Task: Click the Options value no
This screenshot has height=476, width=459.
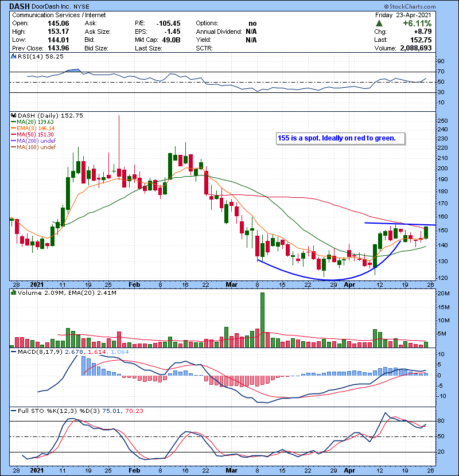Action: 252,24
